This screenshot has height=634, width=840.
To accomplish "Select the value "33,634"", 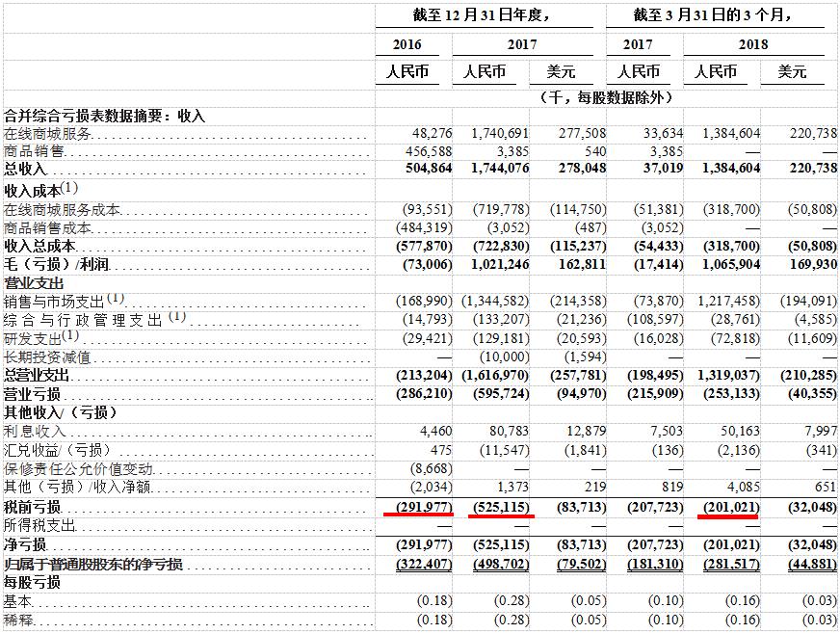I will [663, 133].
